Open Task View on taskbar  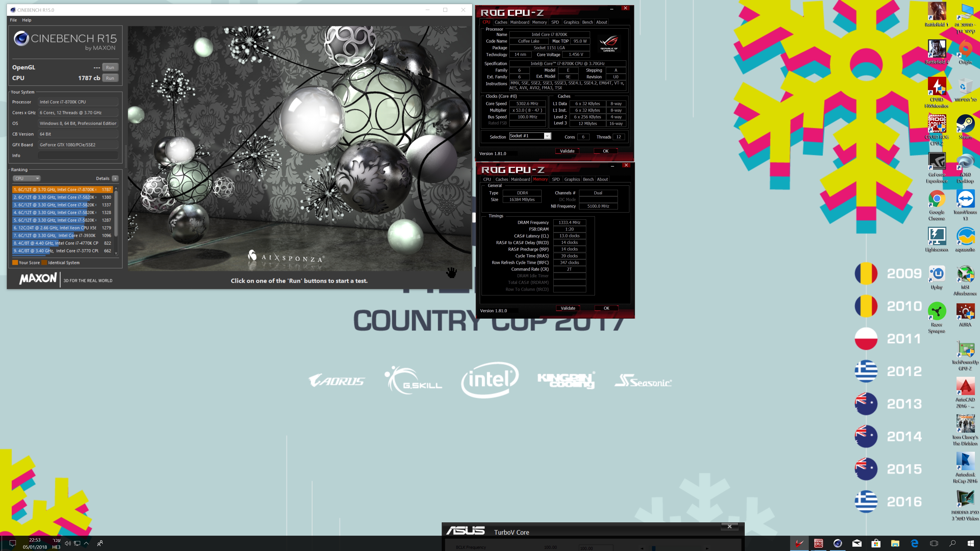(934, 543)
